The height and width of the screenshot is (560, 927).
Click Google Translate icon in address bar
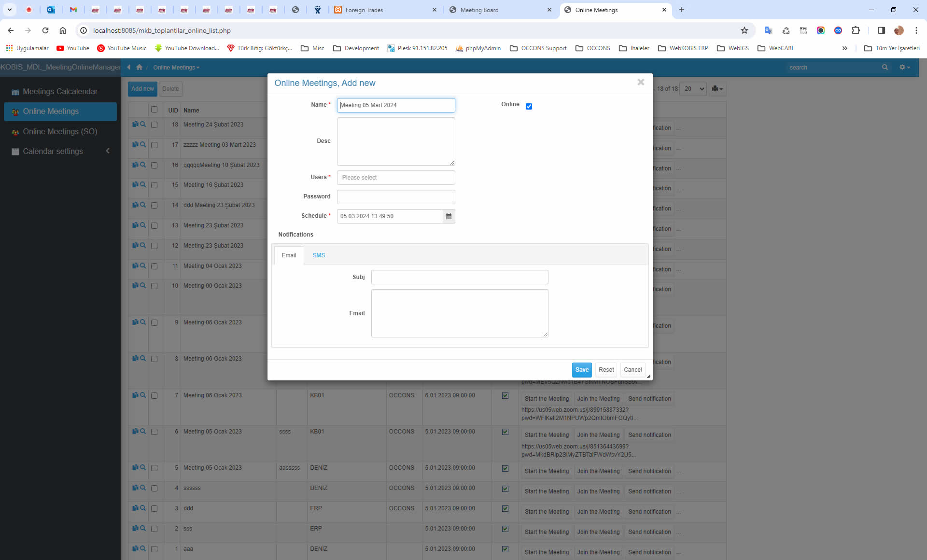(x=768, y=30)
